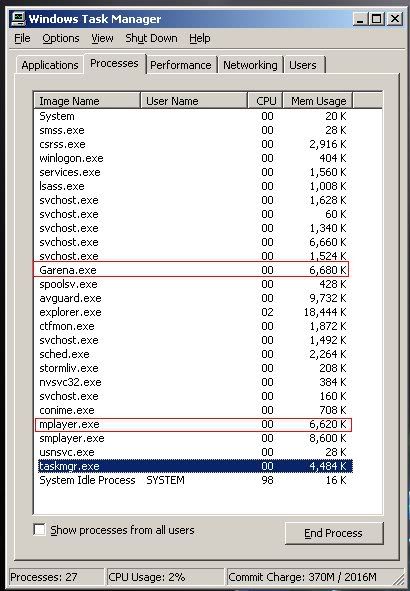Screen dimensions: 410x591
Task: Click the End Process button
Action: pyautogui.click(x=334, y=533)
